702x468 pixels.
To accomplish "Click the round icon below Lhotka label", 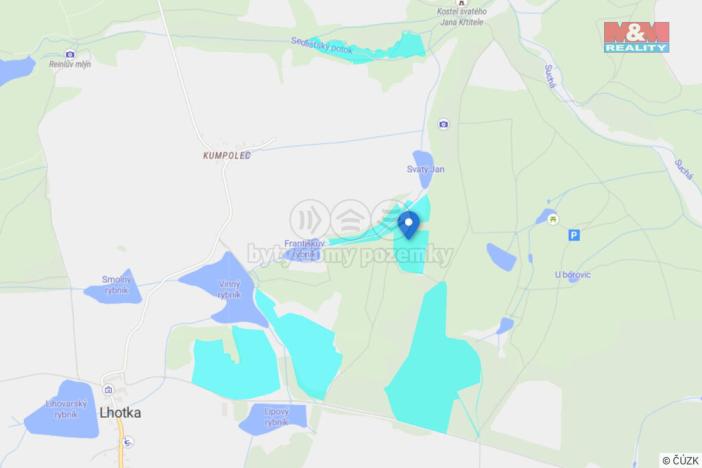I will point(128,442).
